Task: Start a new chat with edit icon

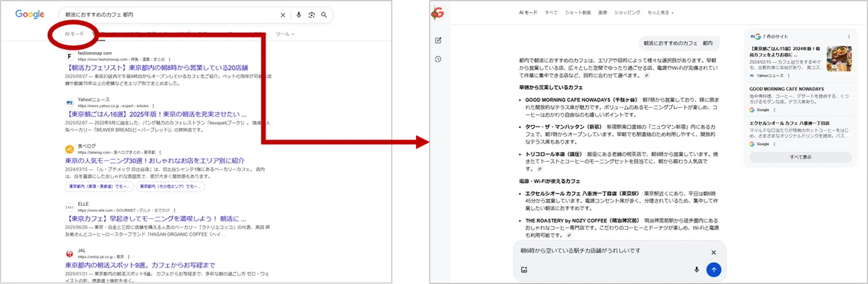Action: (x=438, y=40)
